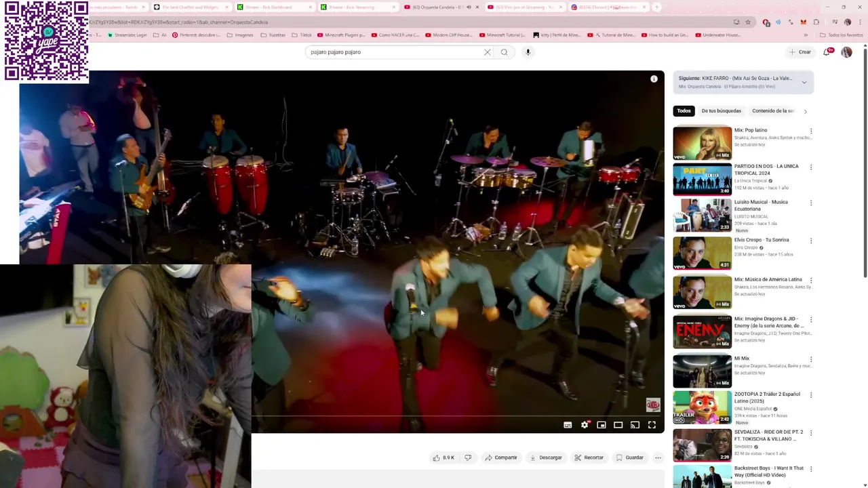Open the Todos los favoritos folder

coord(842,35)
